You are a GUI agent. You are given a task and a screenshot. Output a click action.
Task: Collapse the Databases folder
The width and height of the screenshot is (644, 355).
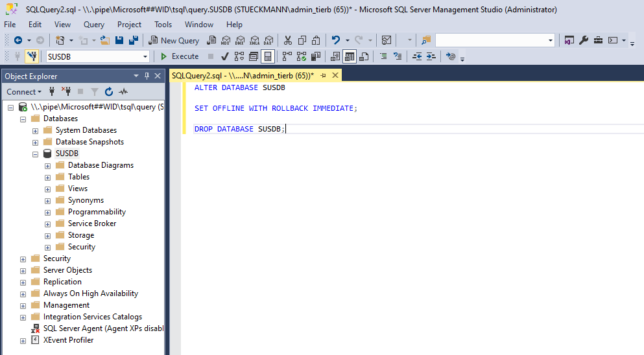tap(23, 119)
